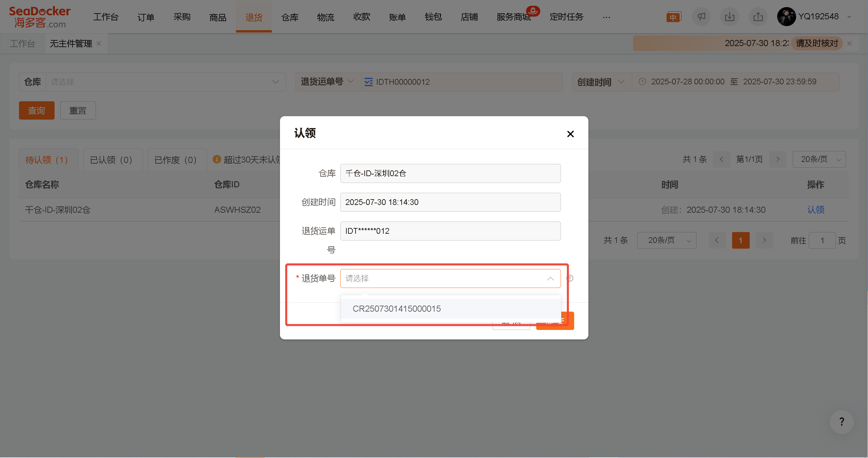Open the download center icon
868x458 pixels.
coord(730,17)
